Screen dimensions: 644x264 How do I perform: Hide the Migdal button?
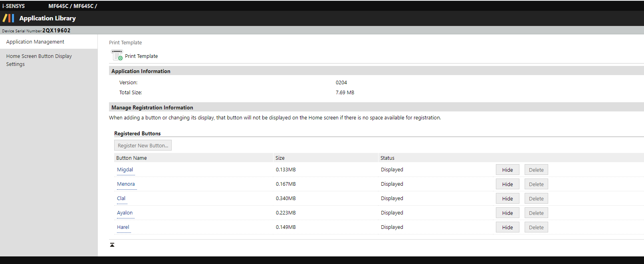click(x=507, y=170)
